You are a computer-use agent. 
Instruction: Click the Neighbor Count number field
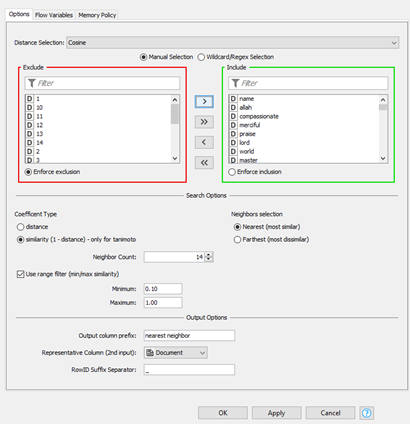pyautogui.click(x=174, y=257)
